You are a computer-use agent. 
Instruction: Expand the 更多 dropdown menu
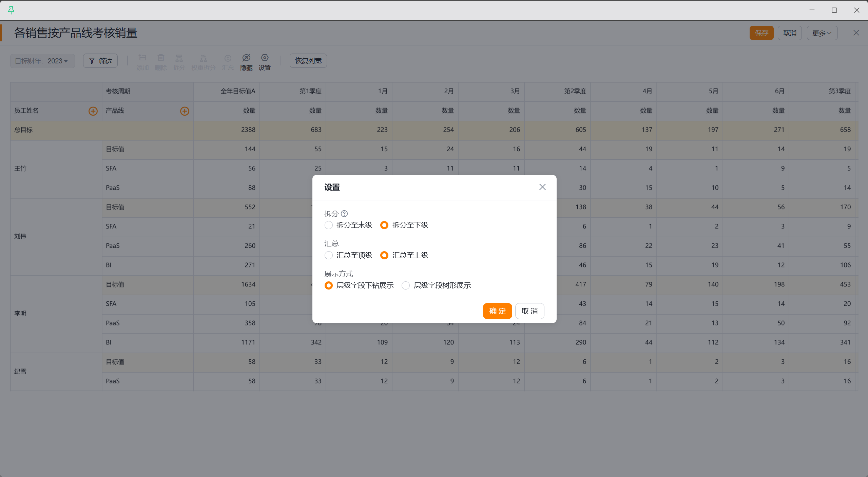[822, 33]
